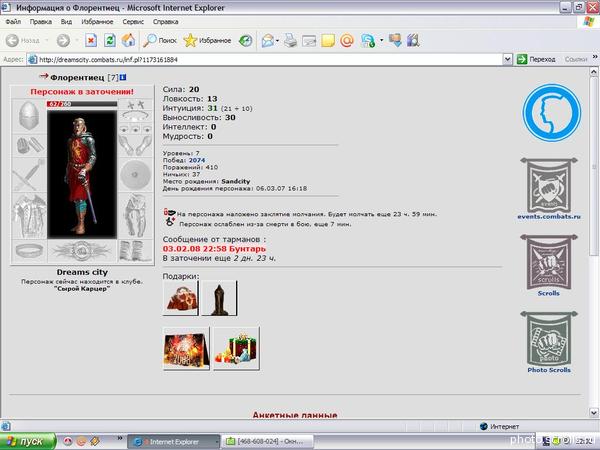
Task: Click the red bag gift thumbnail
Action: tap(181, 298)
